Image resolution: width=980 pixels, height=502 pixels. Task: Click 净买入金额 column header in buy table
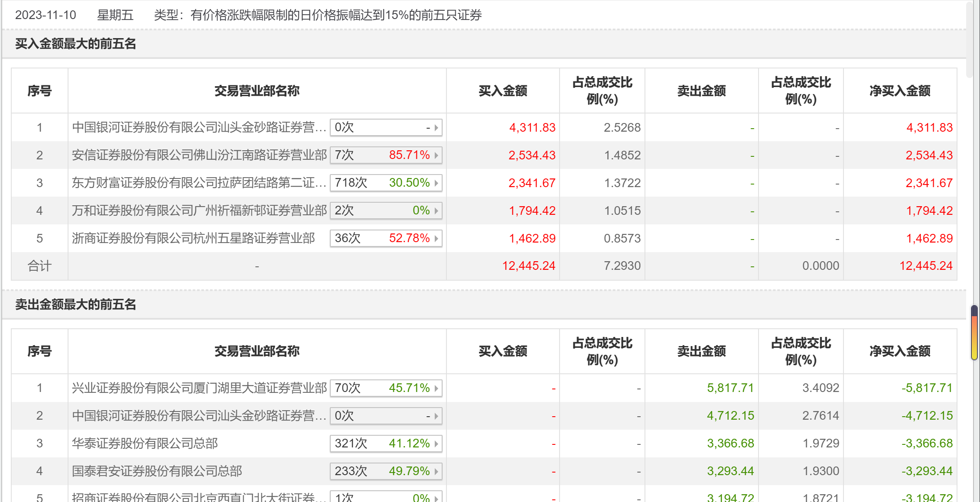point(900,91)
